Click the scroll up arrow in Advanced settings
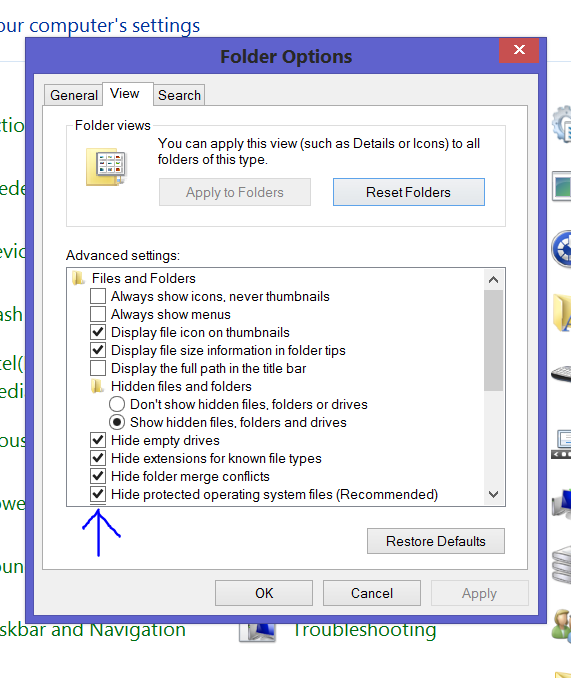The width and height of the screenshot is (571, 678). point(494,280)
